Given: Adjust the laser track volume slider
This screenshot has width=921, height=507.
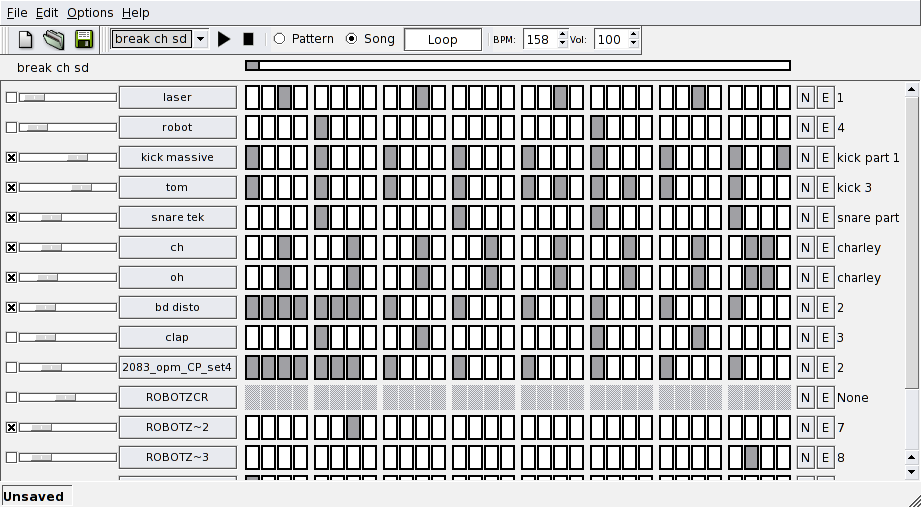Looking at the screenshot, I should tap(68, 98).
